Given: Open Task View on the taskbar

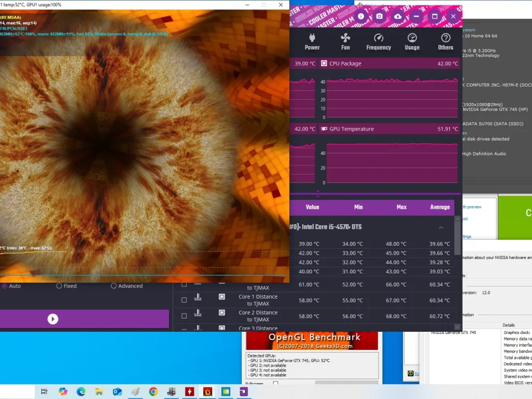Looking at the screenshot, I should (x=44, y=391).
